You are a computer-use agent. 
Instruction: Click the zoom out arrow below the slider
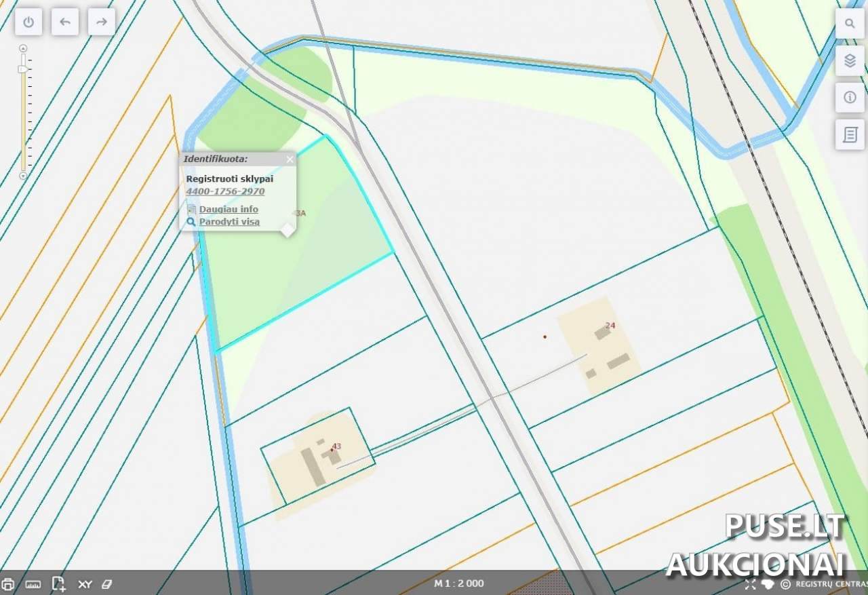[x=23, y=176]
